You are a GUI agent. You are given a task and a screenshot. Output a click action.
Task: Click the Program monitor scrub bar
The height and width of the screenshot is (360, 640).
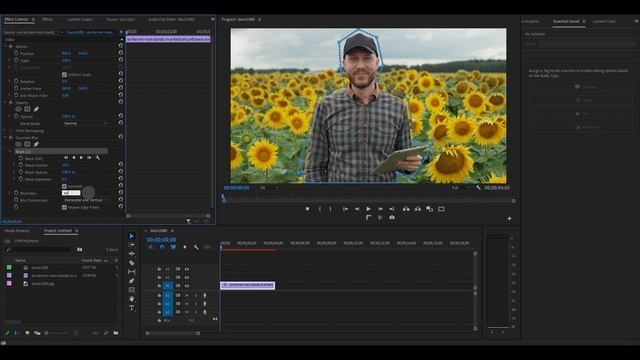(x=368, y=200)
